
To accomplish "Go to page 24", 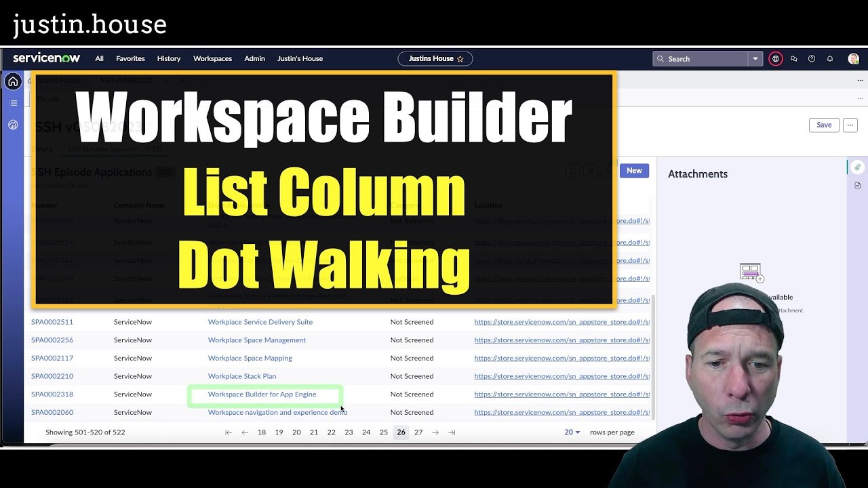I will [x=366, y=432].
